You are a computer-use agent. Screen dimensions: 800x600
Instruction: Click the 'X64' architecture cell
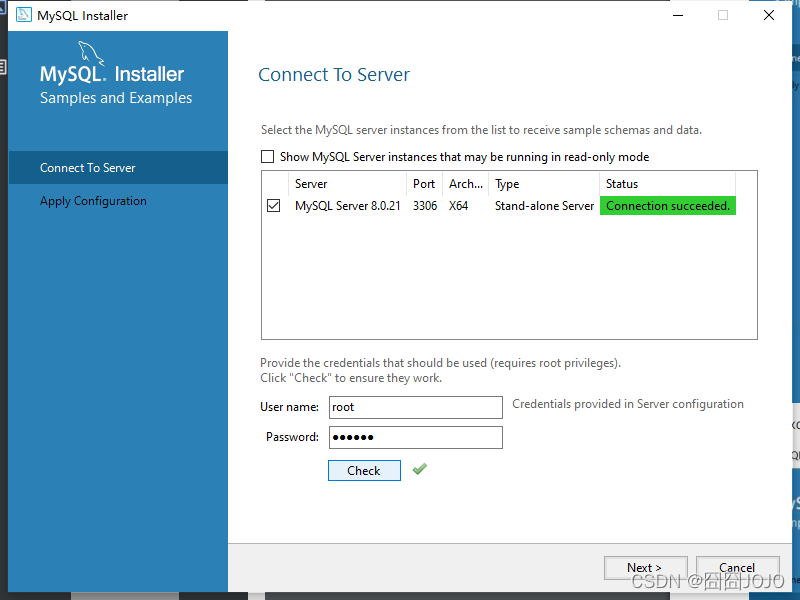(x=458, y=206)
